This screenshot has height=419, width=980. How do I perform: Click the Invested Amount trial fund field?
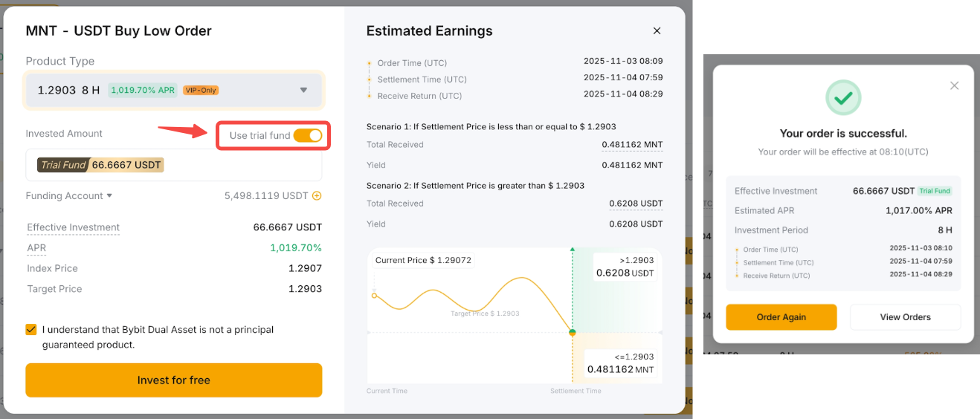tap(173, 165)
